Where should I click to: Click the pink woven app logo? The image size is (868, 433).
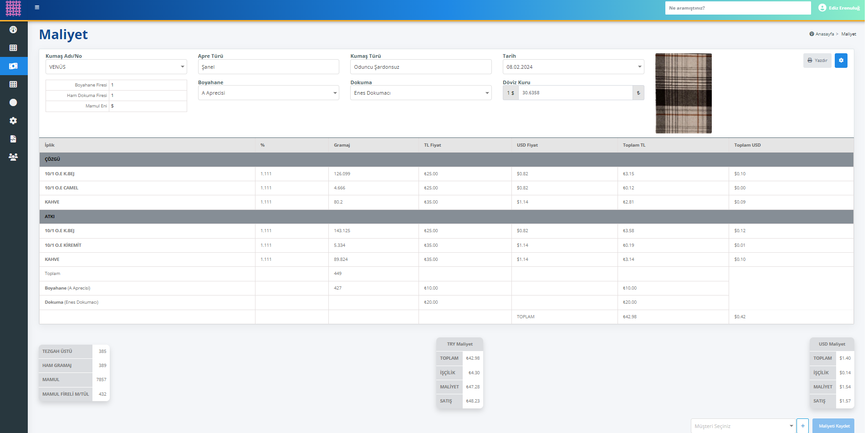[x=13, y=8]
